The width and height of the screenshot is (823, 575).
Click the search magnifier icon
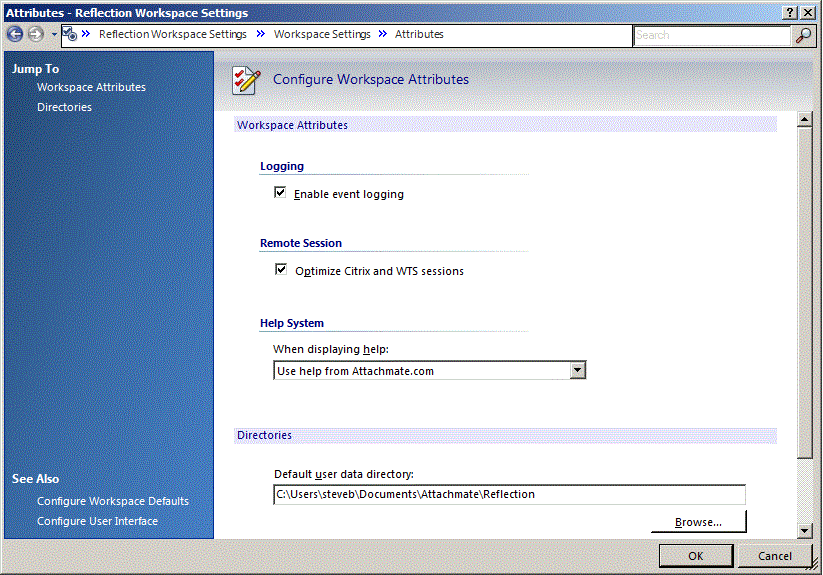click(803, 35)
